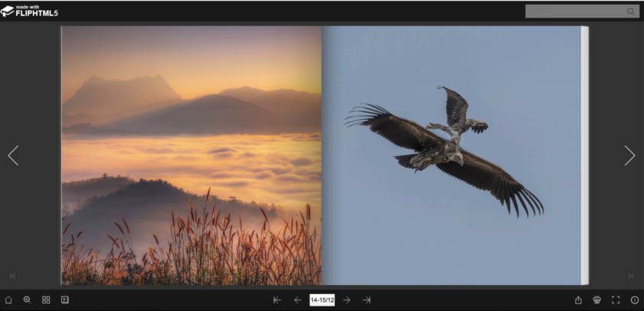
Task: Jump to the first page
Action: 277,300
